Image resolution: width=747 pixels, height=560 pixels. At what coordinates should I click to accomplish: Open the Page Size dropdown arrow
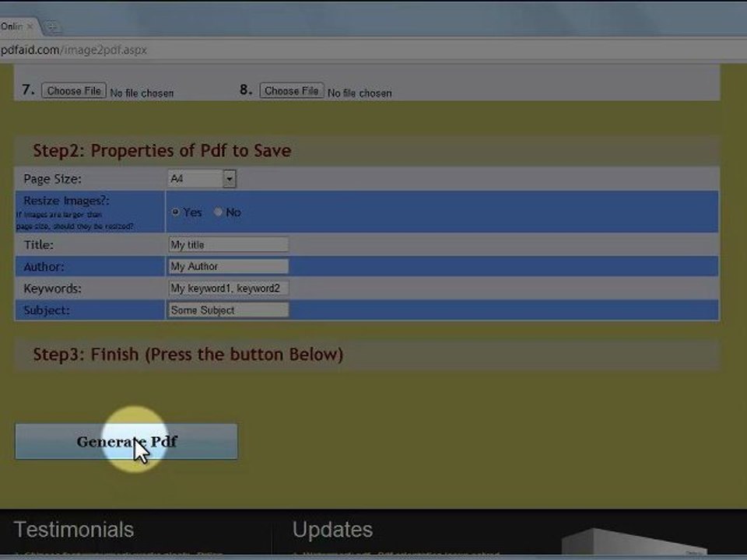pyautogui.click(x=229, y=179)
